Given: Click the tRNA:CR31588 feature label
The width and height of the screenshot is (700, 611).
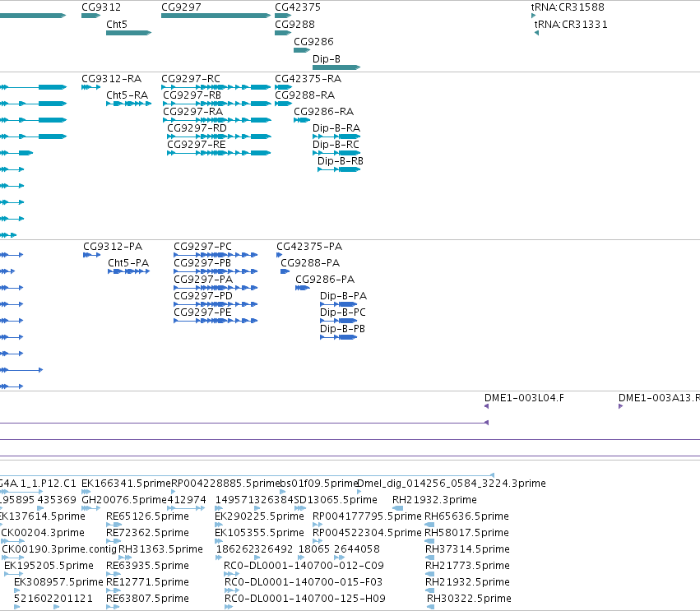Looking at the screenshot, I should (568, 7).
